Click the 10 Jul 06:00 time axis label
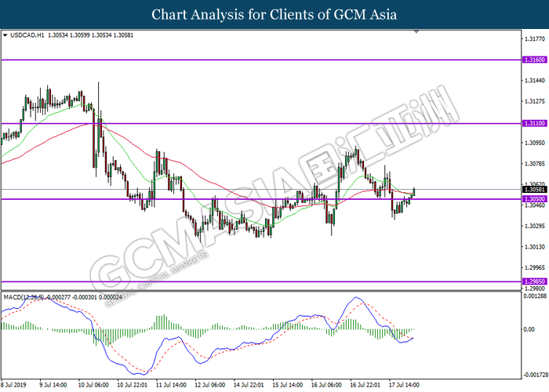The height and width of the screenshot is (392, 549). click(93, 385)
